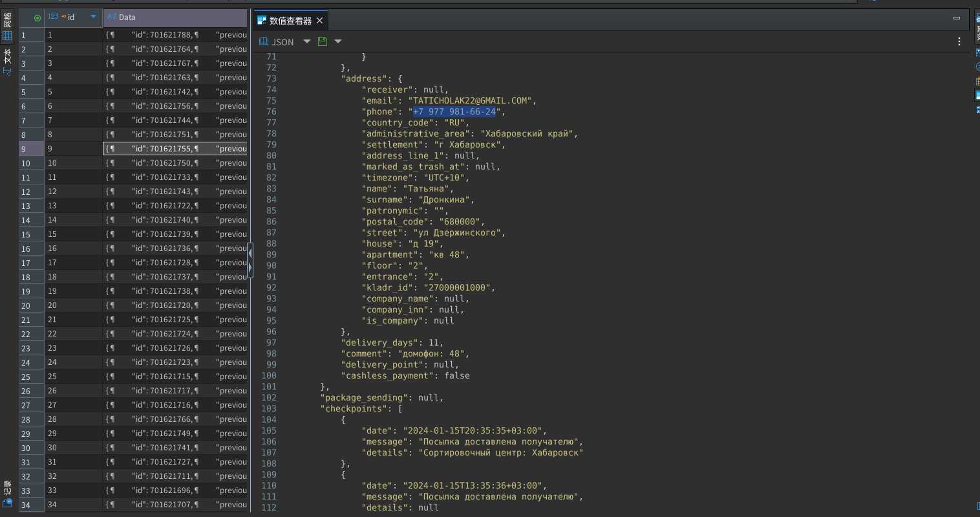Click Data cell with id 701621707
This screenshot has width=980, height=517.
[x=176, y=505]
